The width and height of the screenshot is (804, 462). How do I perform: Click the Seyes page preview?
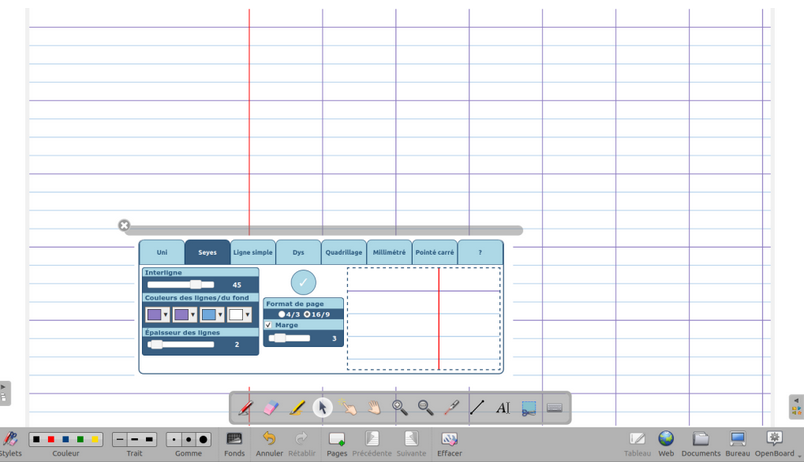coord(424,318)
